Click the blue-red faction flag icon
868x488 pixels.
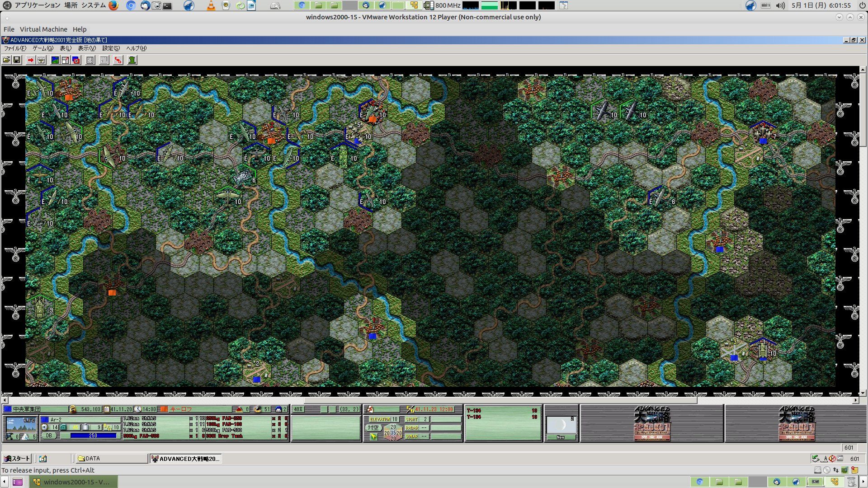pyautogui.click(x=76, y=60)
